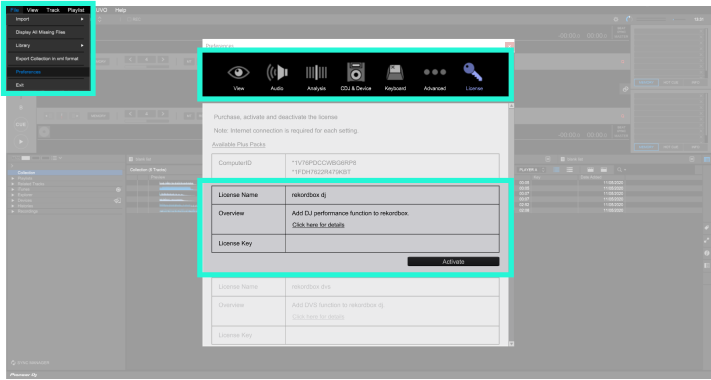This screenshot has height=380, width=711.
Task: Click the iTunes sync icon in tree
Action: point(118,190)
